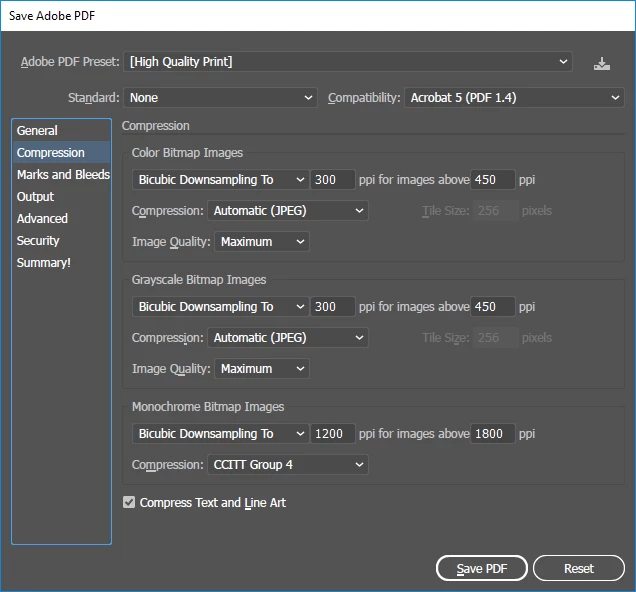Open Grayscale Bitmap Compression dropdown
The width and height of the screenshot is (636, 592).
[288, 338]
